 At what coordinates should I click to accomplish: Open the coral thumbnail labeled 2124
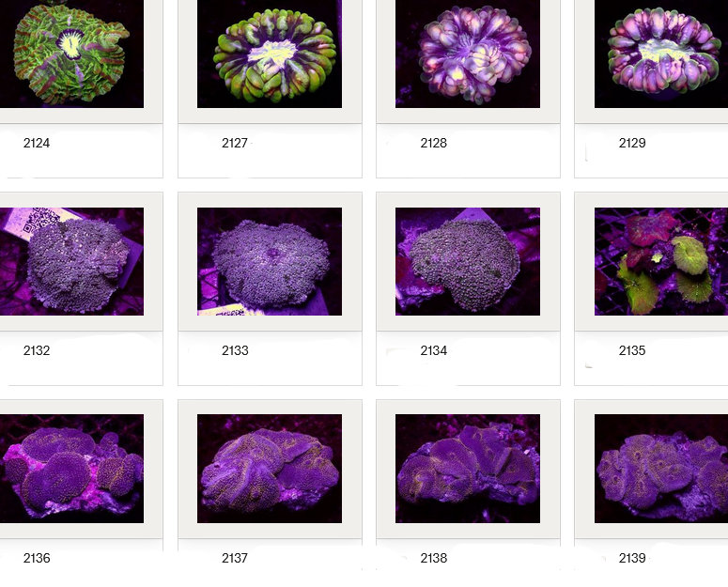71,54
